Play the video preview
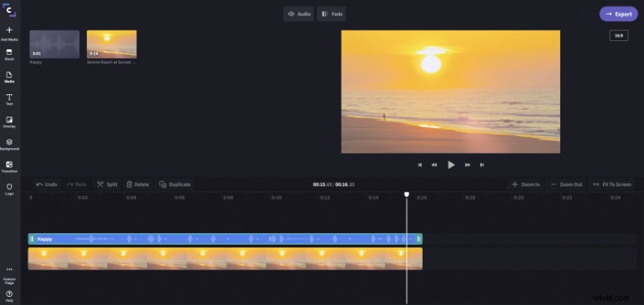Image resolution: width=644 pixels, height=305 pixels. click(x=451, y=165)
